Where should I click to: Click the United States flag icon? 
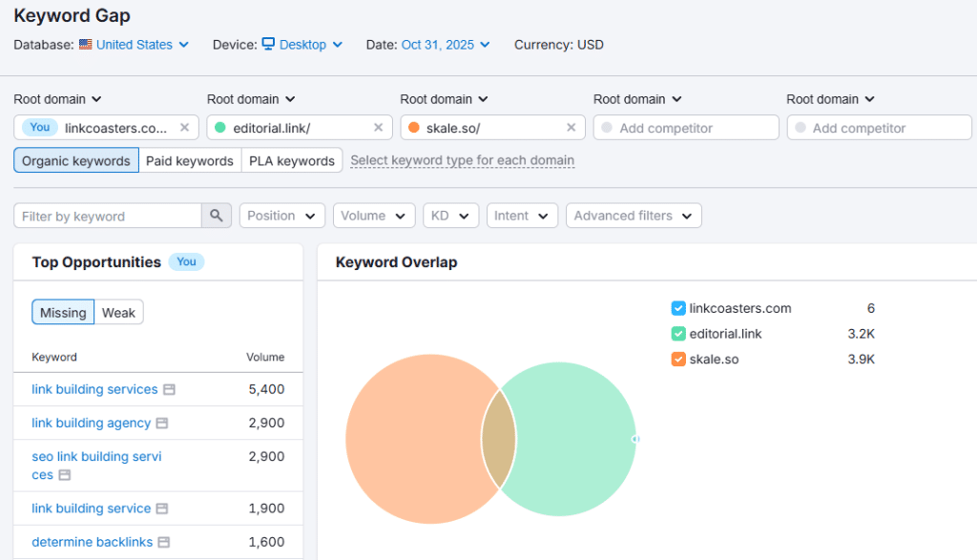point(84,44)
